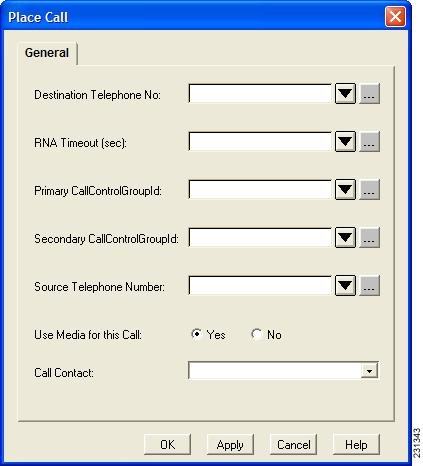Focus the Destination Telephone No input field
Image resolution: width=423 pixels, height=466 pixels.
click(260, 94)
